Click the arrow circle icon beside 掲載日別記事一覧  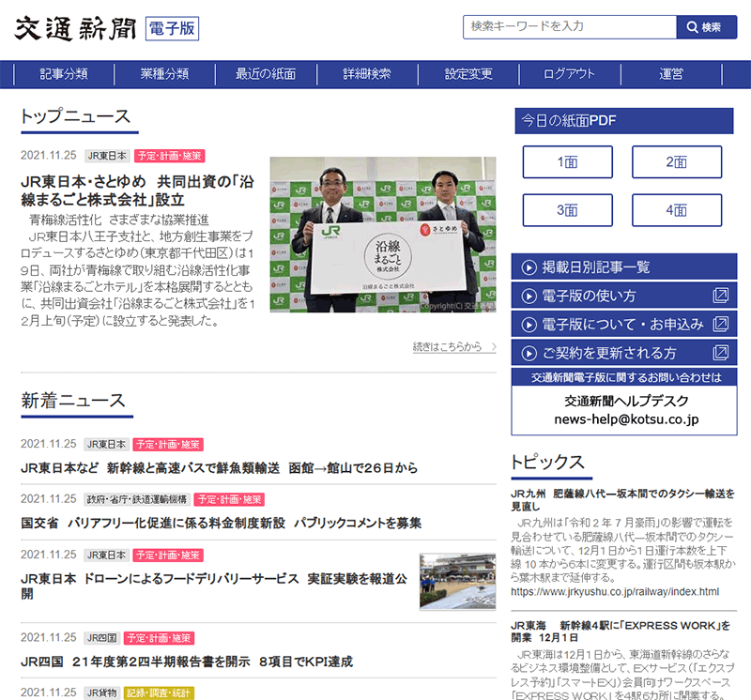point(529,267)
